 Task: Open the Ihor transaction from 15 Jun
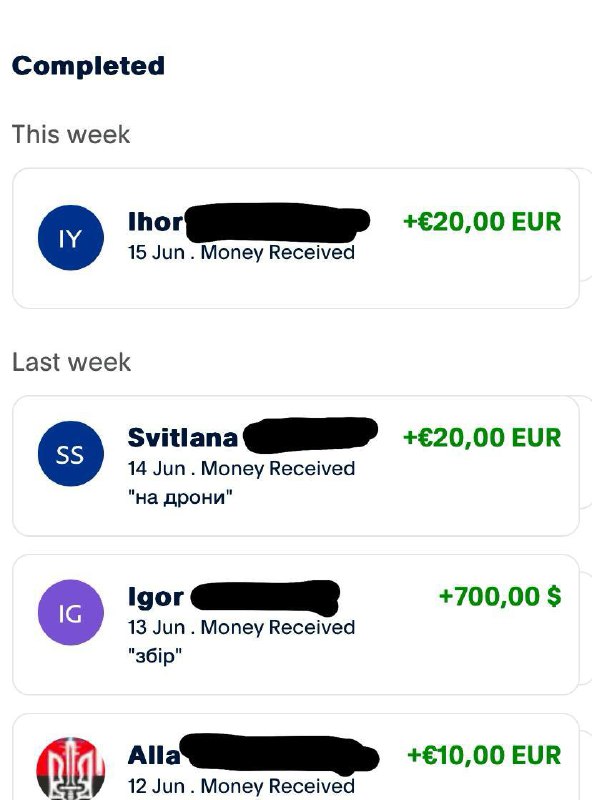[295, 238]
